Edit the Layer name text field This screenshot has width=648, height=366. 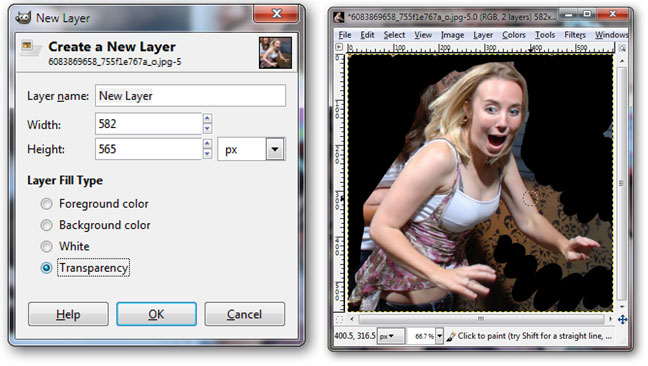[x=190, y=96]
